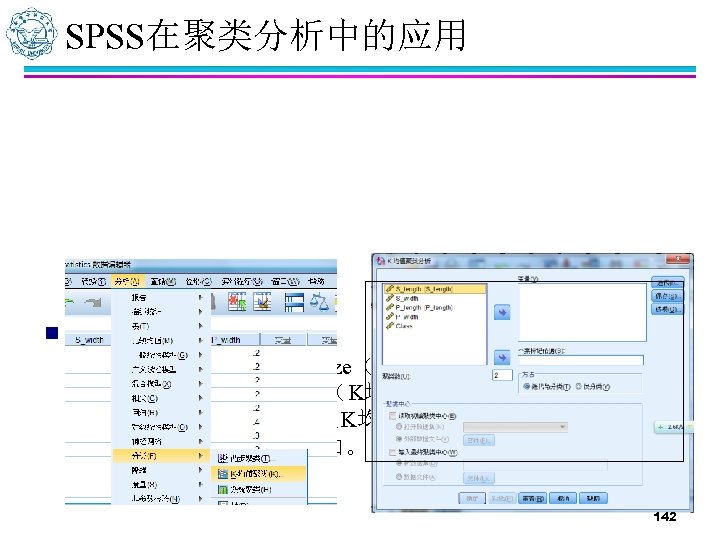Click 取消 (Cancel) button in dialog

[x=563, y=498]
